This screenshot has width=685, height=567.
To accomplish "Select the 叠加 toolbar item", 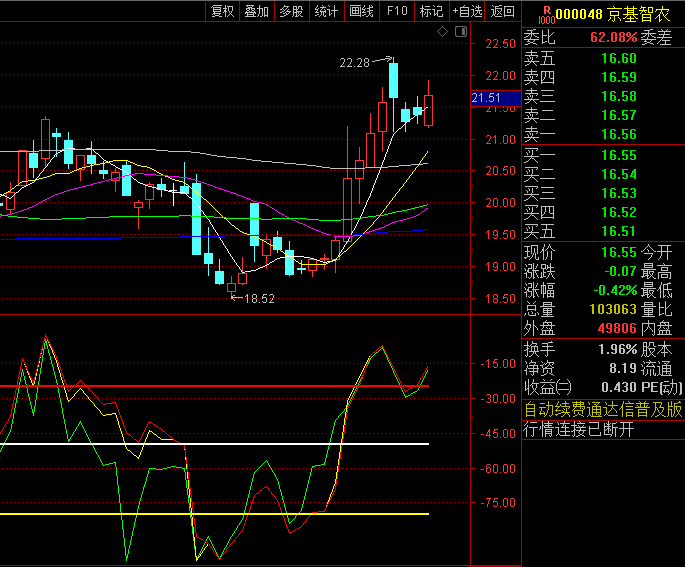I will 257,11.
